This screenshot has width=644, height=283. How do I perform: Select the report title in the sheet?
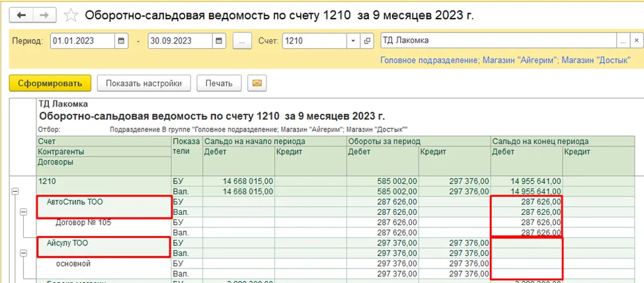tap(212, 116)
